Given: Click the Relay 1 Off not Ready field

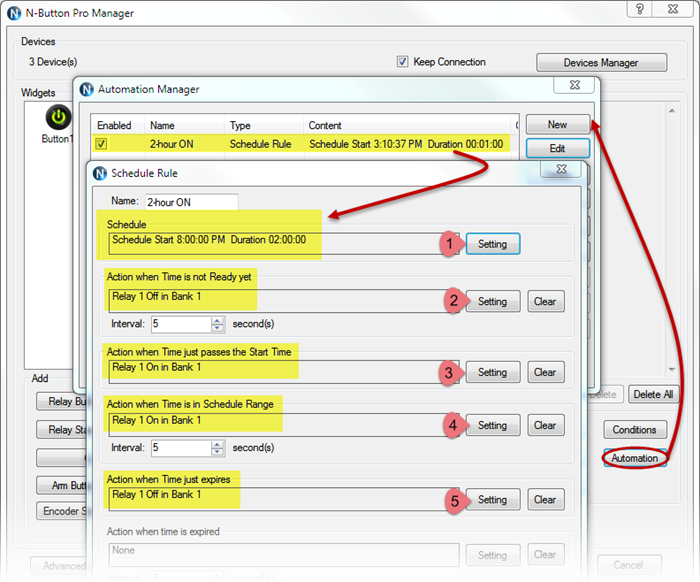Looking at the screenshot, I should click(283, 301).
